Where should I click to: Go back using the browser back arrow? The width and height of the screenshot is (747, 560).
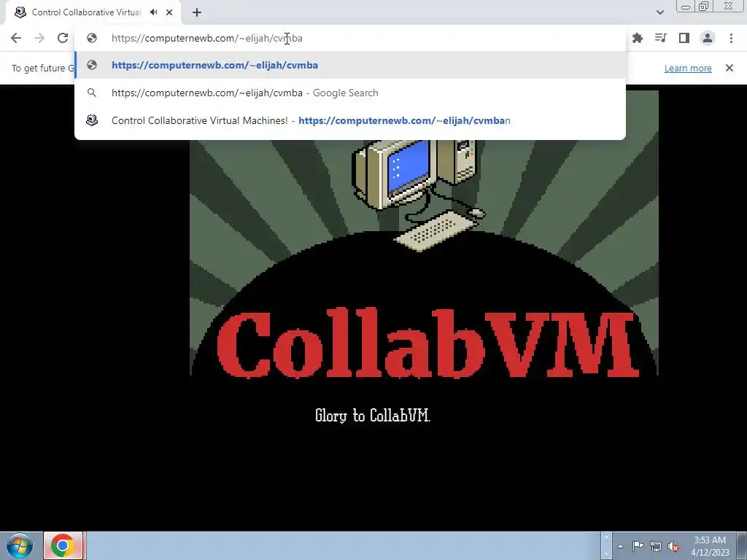(16, 38)
